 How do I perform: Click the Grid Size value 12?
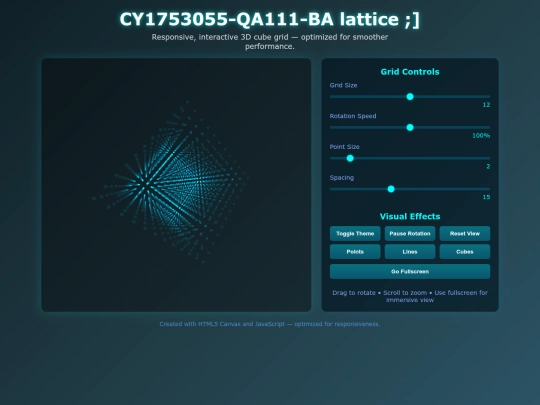point(486,105)
